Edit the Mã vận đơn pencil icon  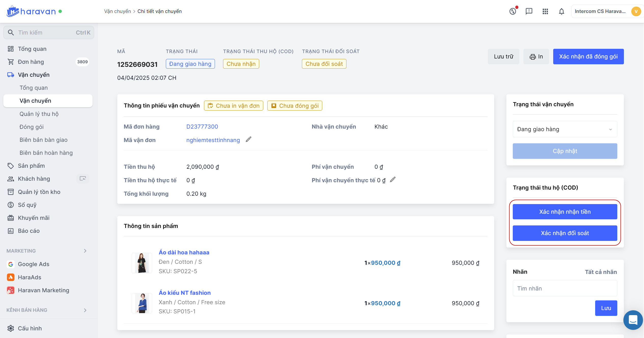(x=248, y=140)
